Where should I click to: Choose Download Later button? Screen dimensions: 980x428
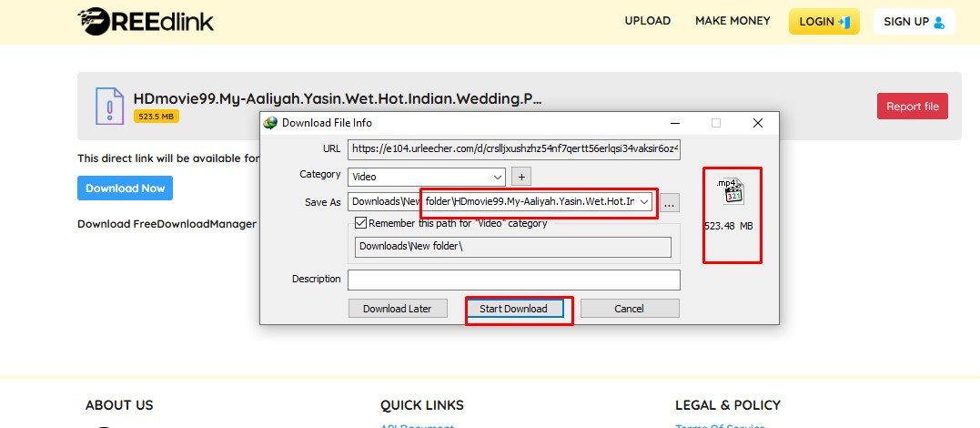(398, 309)
